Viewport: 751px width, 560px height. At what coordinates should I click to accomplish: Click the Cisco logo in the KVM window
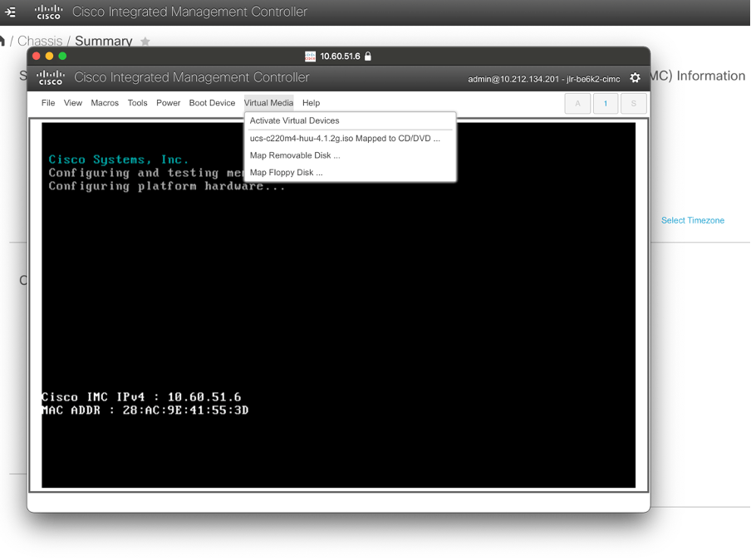50,78
